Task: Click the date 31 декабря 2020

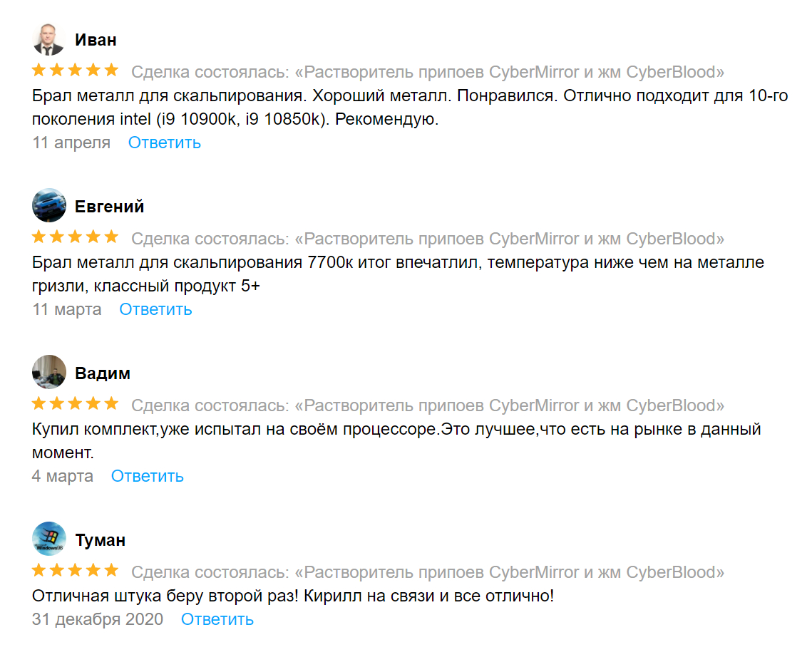Action: coord(97,619)
